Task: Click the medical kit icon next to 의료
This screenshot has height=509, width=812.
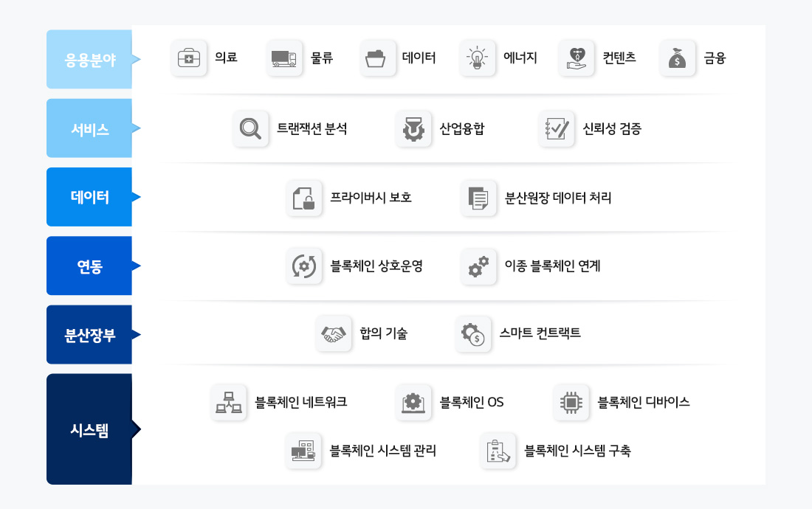Action: [189, 58]
